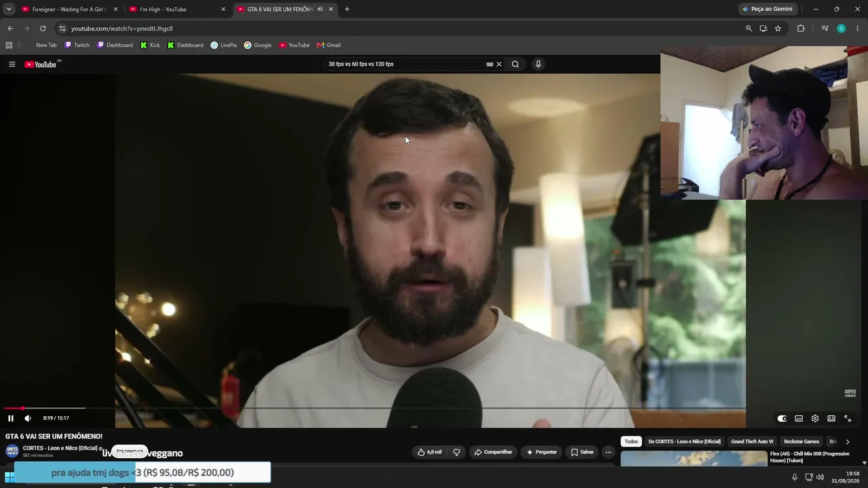Show more filter chips with the right chevron
The image size is (868, 488).
(847, 441)
